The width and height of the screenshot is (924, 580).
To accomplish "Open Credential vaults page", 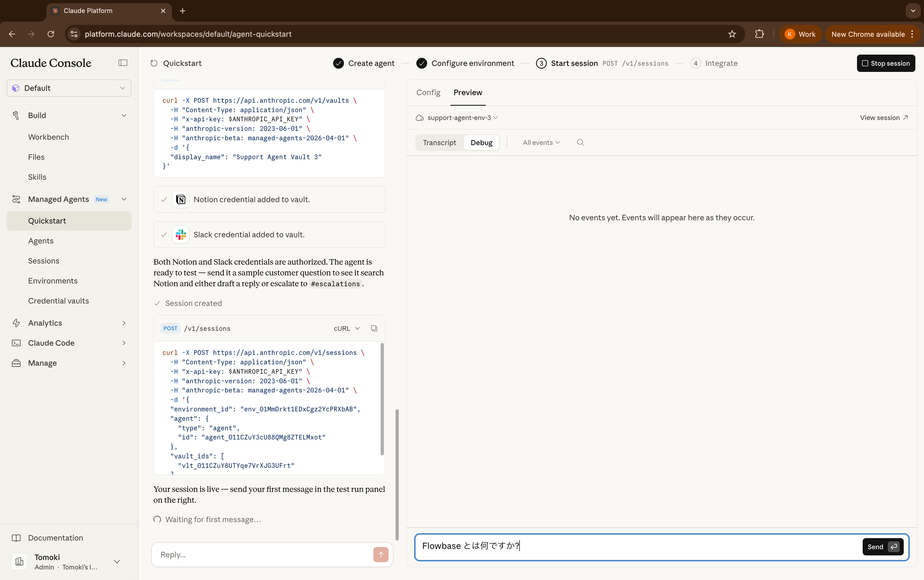I will coord(58,301).
